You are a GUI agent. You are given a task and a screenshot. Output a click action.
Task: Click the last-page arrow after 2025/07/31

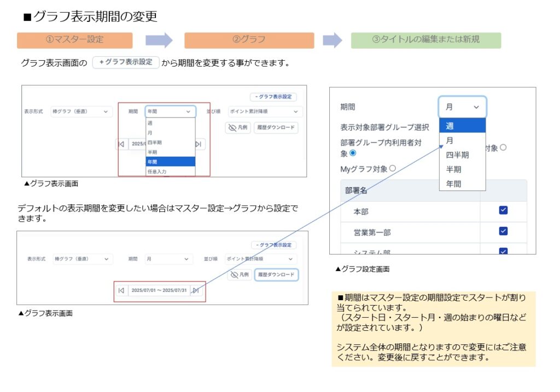click(195, 290)
